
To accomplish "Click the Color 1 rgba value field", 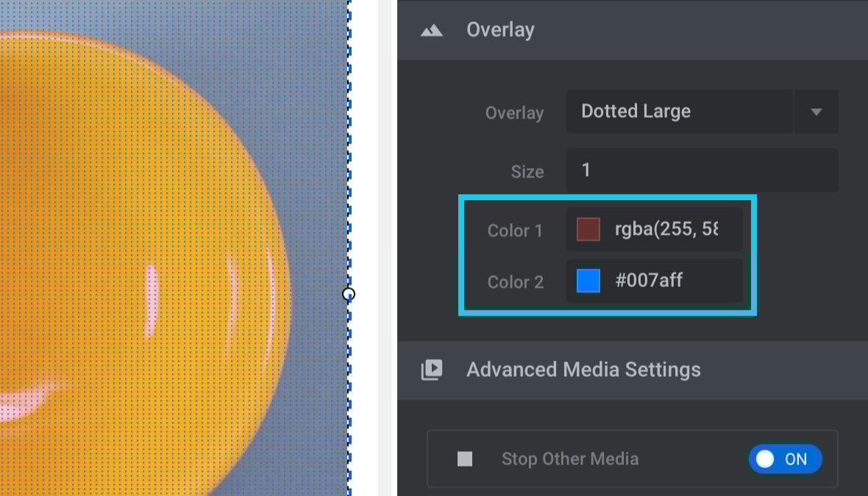I will (666, 229).
